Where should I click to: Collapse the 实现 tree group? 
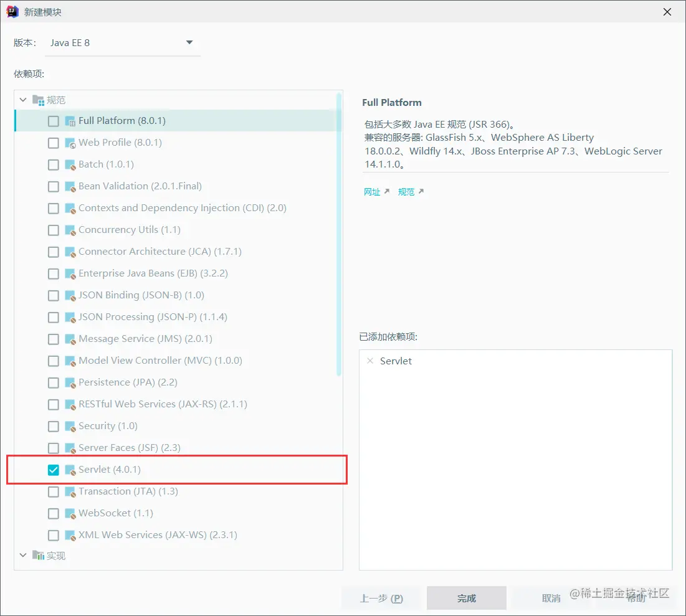click(23, 555)
